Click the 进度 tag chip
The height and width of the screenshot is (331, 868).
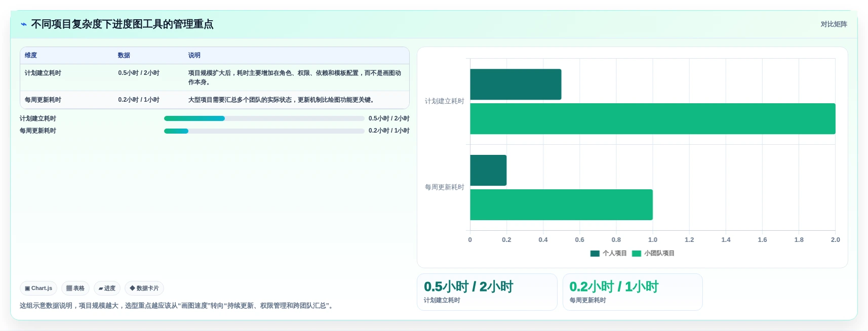point(107,288)
